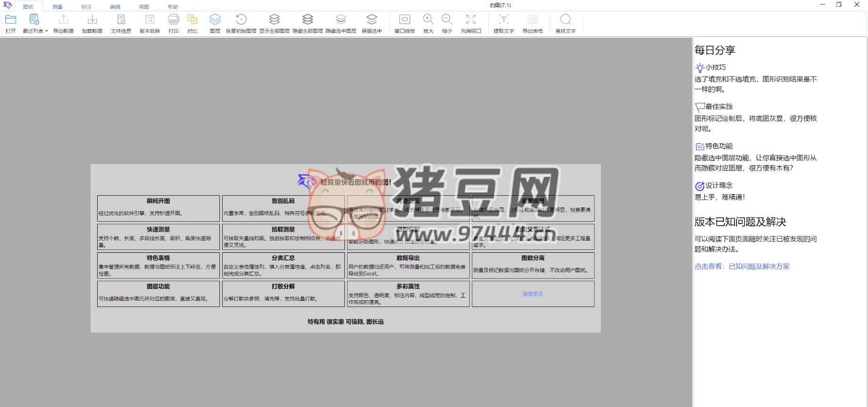Open the 图层 (Layers) panel icon
The height and width of the screenshot is (407, 868).
[x=215, y=20]
